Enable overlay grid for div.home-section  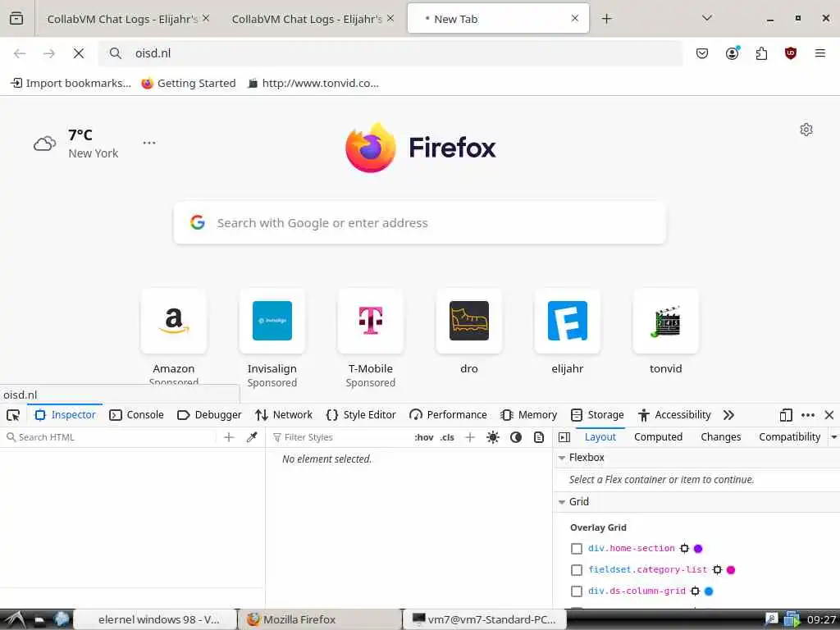point(577,549)
